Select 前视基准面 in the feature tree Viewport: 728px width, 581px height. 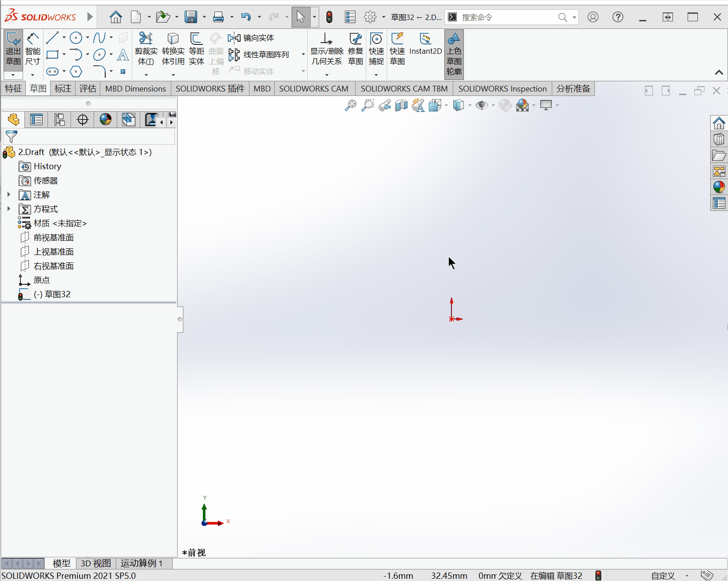[54, 237]
